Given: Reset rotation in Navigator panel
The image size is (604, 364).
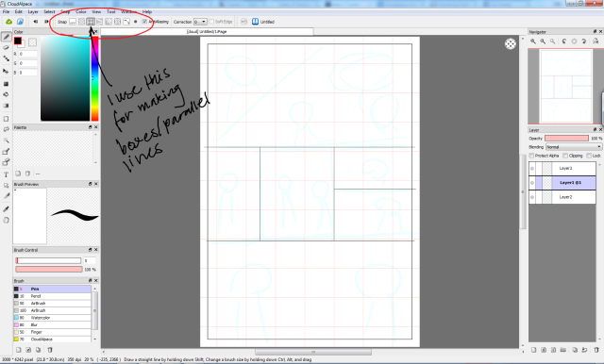Looking at the screenshot, I should [574, 41].
